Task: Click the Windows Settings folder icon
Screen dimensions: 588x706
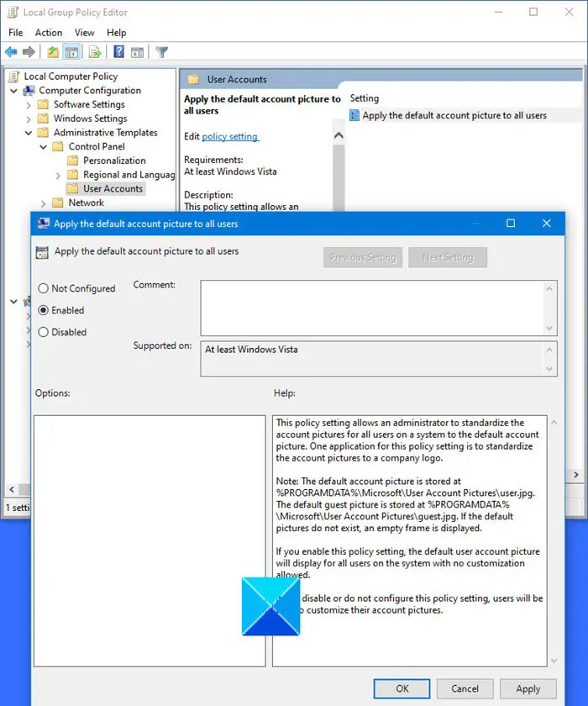Action: click(x=43, y=119)
